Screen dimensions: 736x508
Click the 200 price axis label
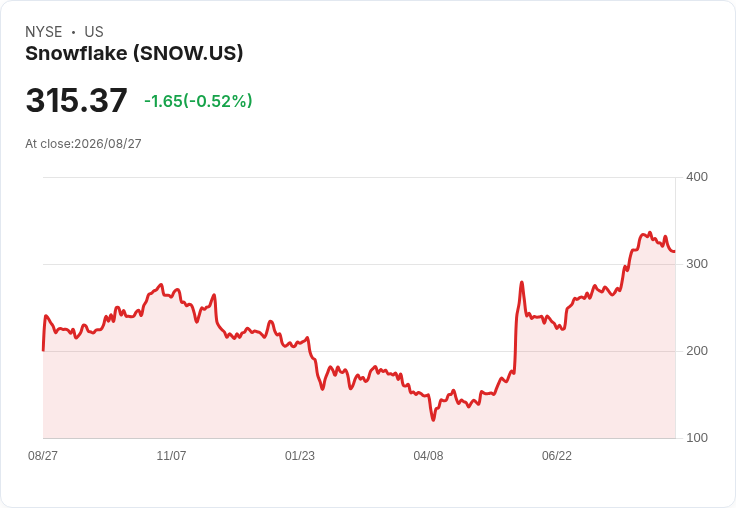point(697,351)
